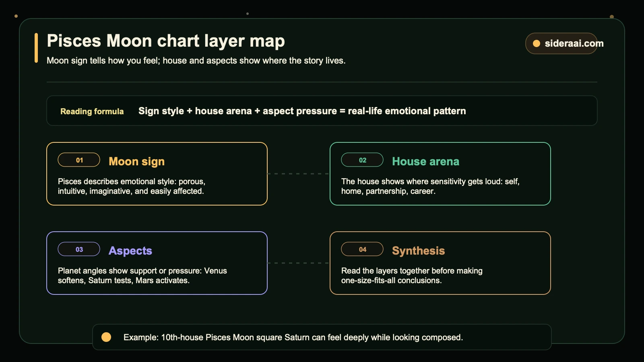Screen dimensions: 644x362
Task: Click the 'Read the layers together' text
Action: coord(412,276)
